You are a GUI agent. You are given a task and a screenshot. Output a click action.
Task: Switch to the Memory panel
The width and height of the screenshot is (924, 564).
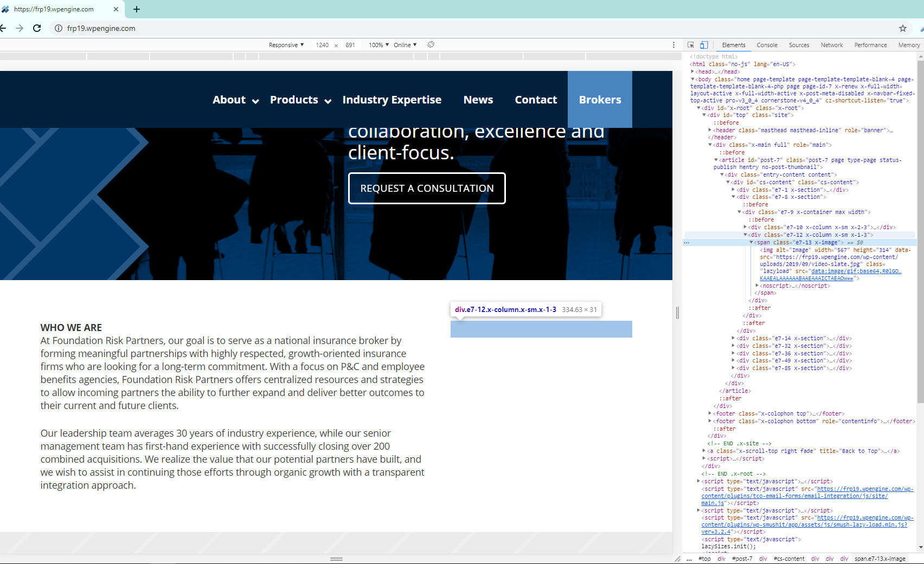pyautogui.click(x=909, y=45)
